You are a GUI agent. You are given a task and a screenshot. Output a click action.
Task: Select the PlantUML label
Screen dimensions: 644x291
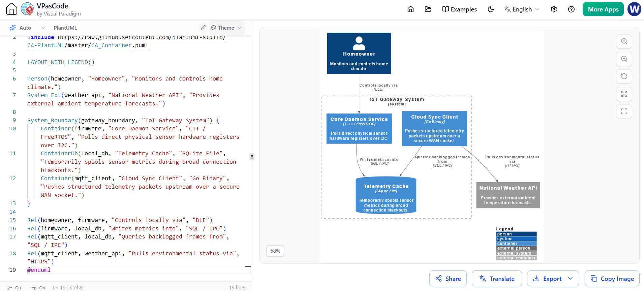[x=65, y=28]
